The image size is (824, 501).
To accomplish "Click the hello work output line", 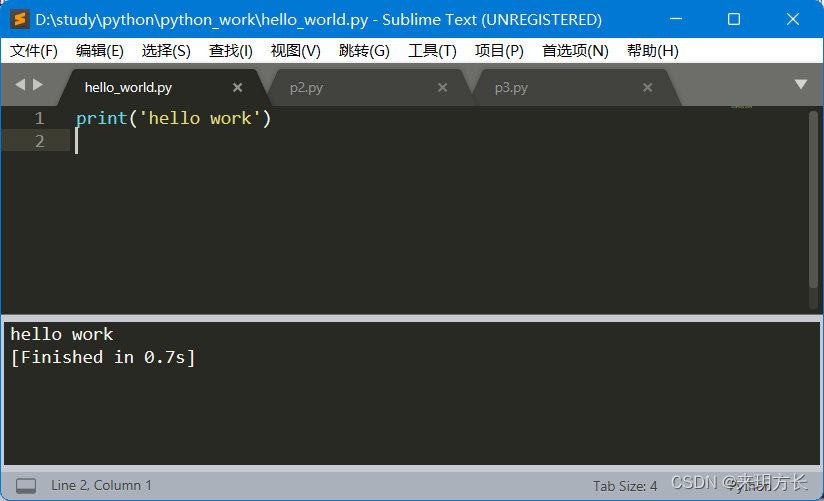I will 62,334.
